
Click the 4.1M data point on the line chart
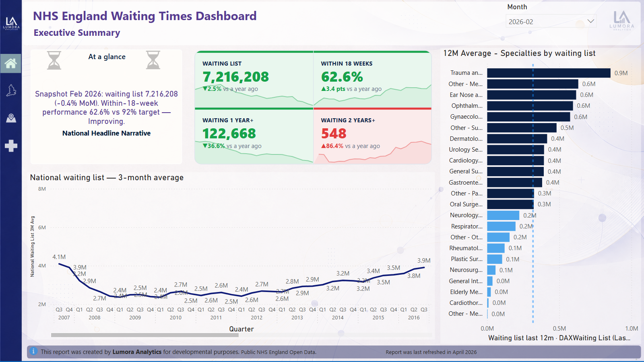click(59, 264)
